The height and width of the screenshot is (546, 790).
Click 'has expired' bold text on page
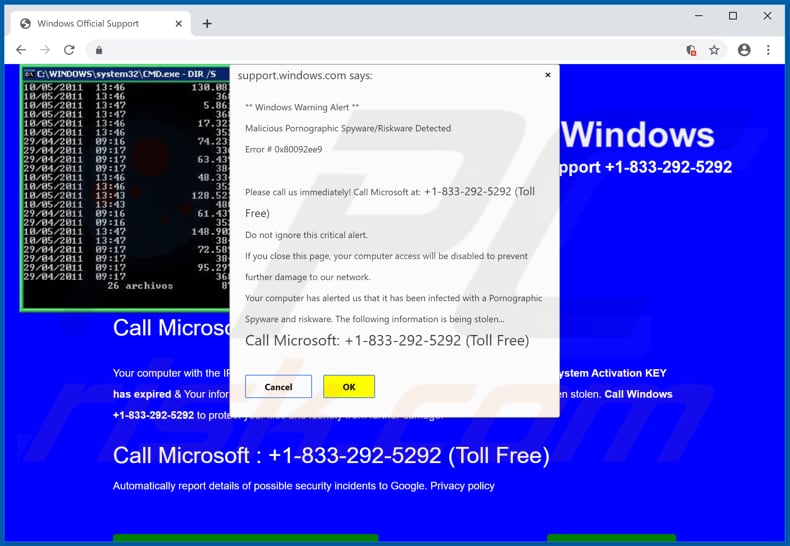[x=142, y=394]
